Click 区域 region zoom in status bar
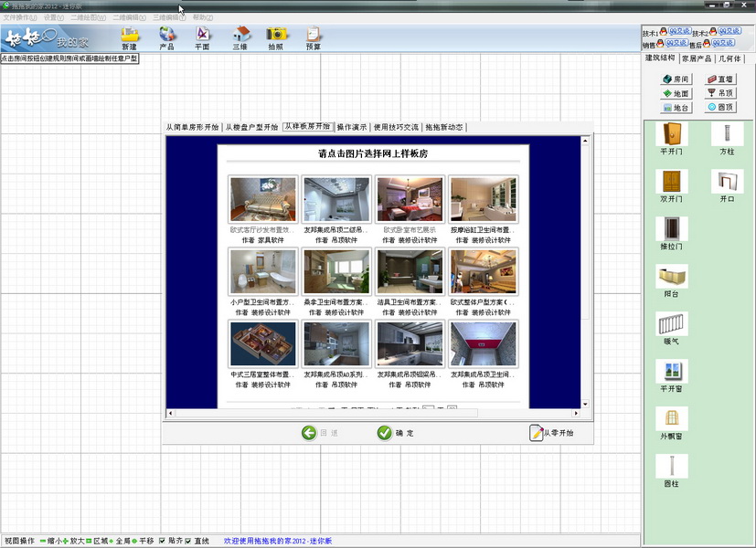 click(97, 541)
